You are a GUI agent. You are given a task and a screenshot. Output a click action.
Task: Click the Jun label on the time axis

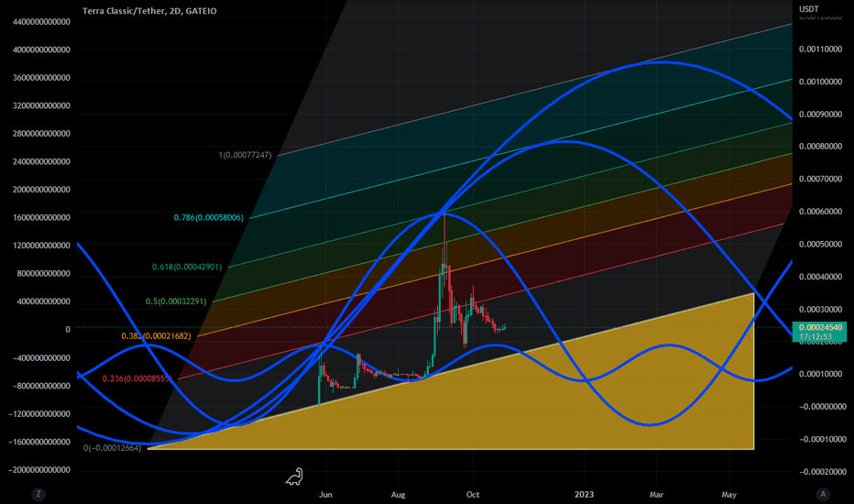[x=325, y=495]
